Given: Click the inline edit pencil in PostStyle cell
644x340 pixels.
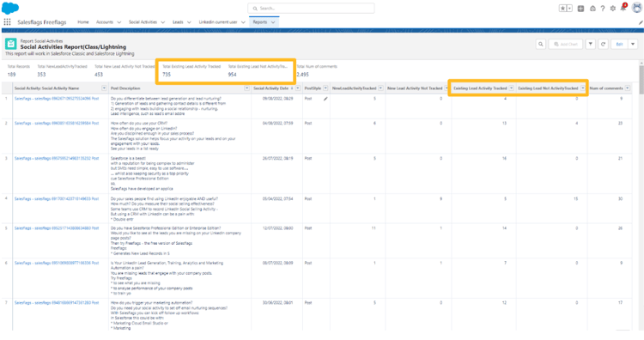Looking at the screenshot, I should (x=325, y=99).
